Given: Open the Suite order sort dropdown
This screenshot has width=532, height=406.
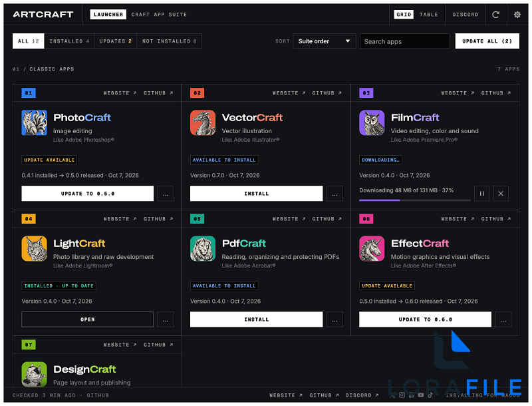Looking at the screenshot, I should (x=325, y=41).
